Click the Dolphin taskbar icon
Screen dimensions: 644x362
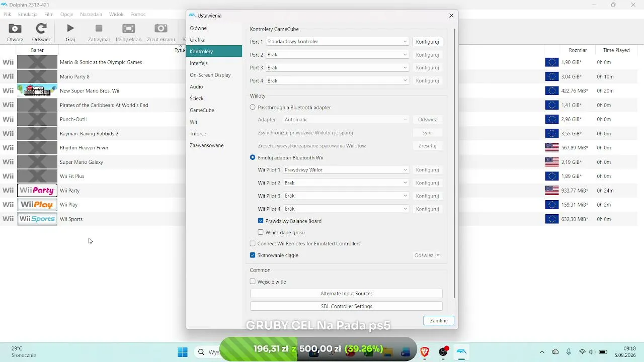[461, 352]
